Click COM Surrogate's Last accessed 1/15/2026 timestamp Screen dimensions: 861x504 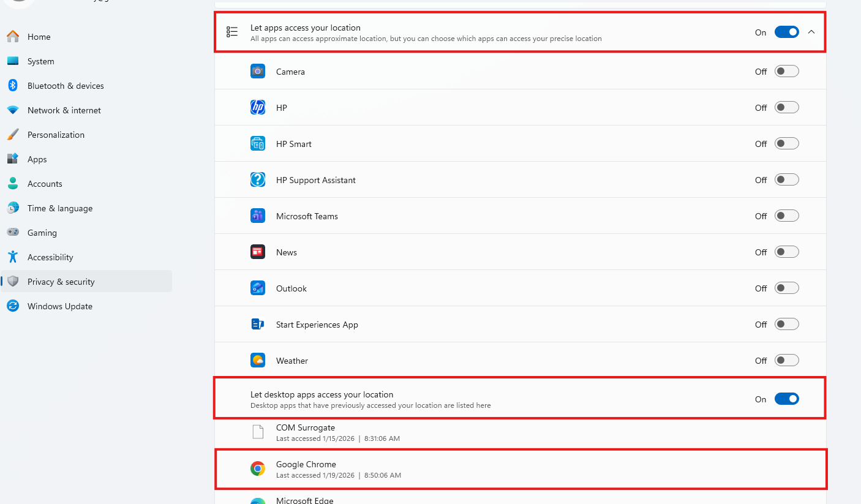point(338,438)
